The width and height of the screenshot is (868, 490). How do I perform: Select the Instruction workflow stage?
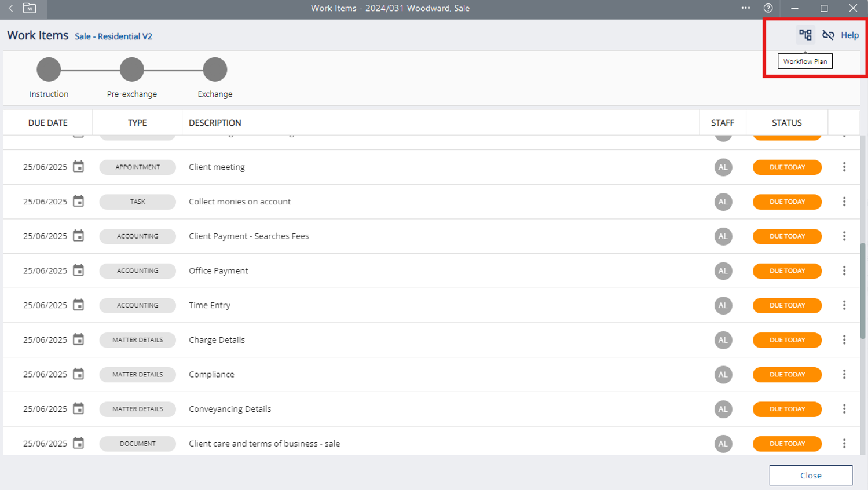(49, 70)
